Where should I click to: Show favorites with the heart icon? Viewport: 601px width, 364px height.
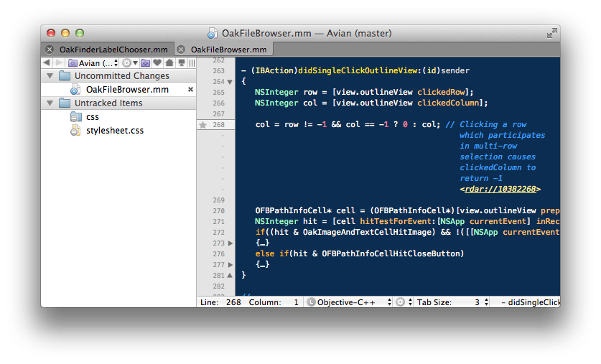coord(157,63)
